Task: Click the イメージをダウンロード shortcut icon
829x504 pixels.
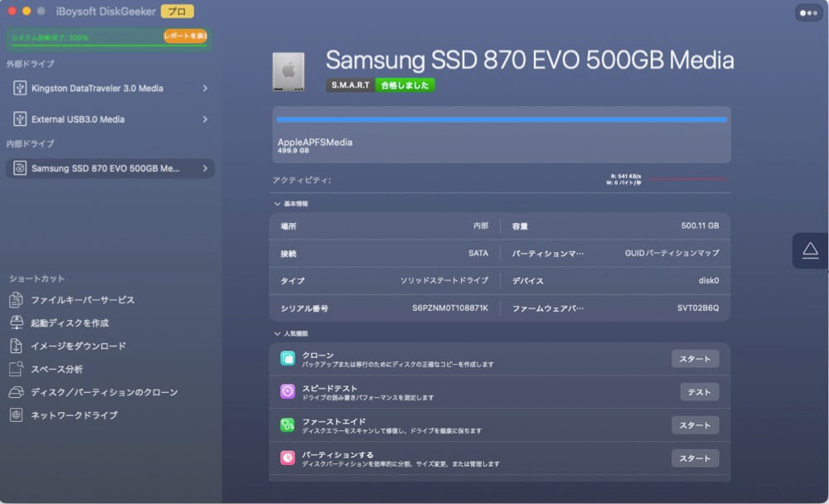Action: [x=16, y=346]
